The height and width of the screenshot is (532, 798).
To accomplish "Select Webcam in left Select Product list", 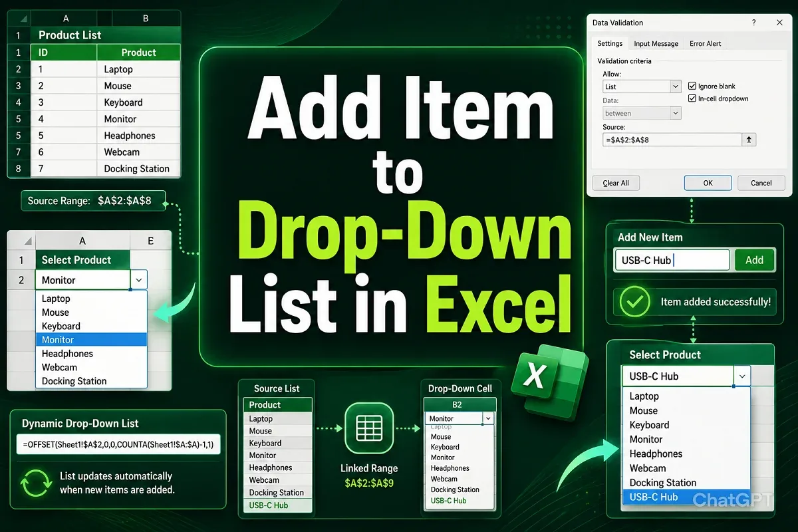I will click(x=91, y=367).
